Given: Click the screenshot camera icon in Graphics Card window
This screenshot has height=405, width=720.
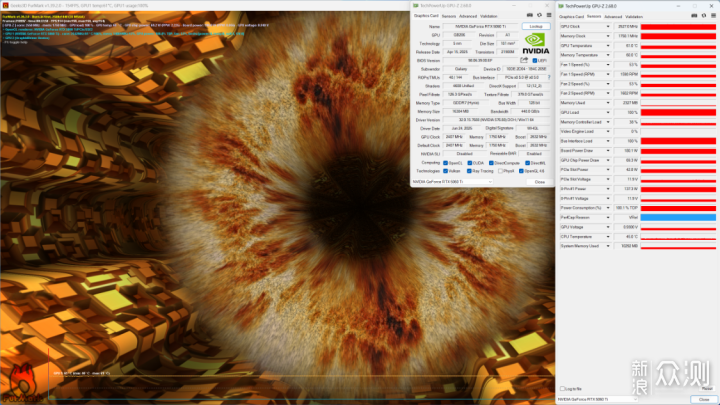Looking at the screenshot, I should pyautogui.click(x=529, y=16).
